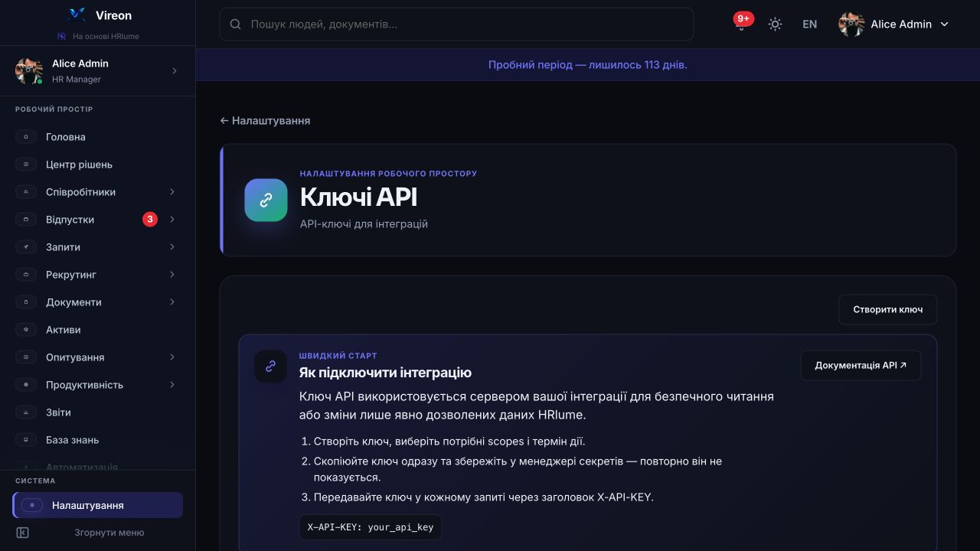Expand the Опитування submenu chevron
The width and height of the screenshot is (980, 551).
(172, 357)
